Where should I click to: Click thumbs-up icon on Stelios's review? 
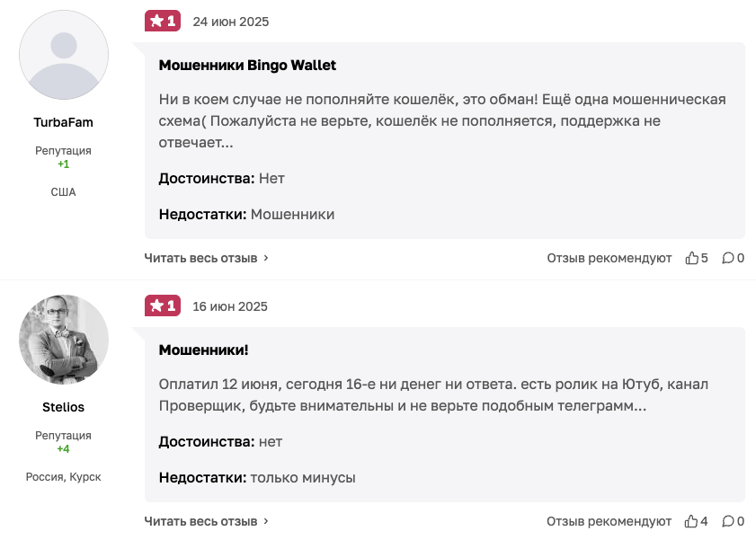[692, 521]
